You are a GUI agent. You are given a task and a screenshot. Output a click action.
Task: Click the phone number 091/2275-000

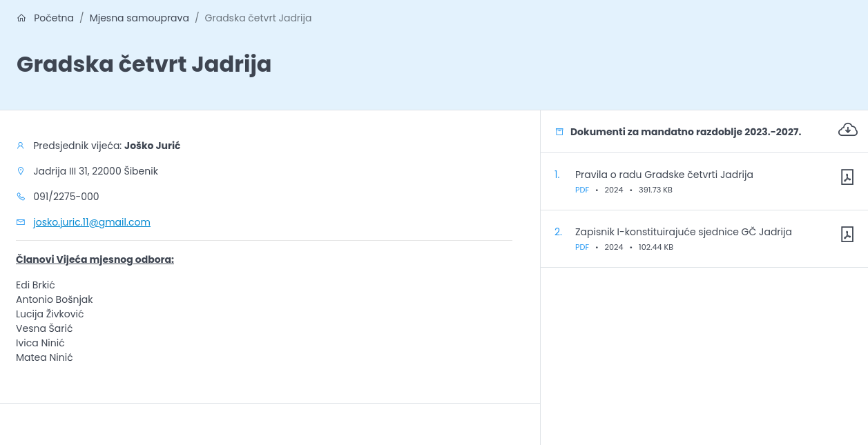pos(66,197)
